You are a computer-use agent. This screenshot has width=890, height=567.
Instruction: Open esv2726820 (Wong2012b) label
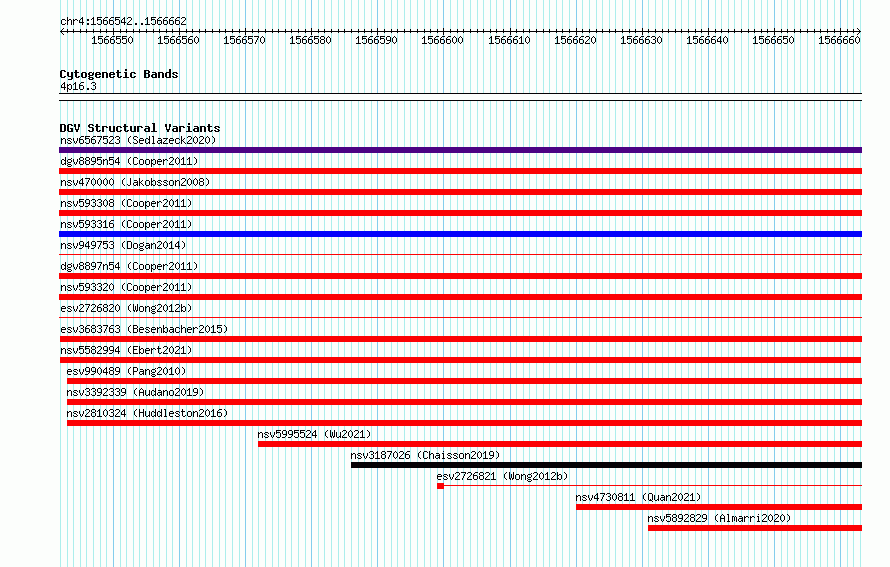click(126, 308)
